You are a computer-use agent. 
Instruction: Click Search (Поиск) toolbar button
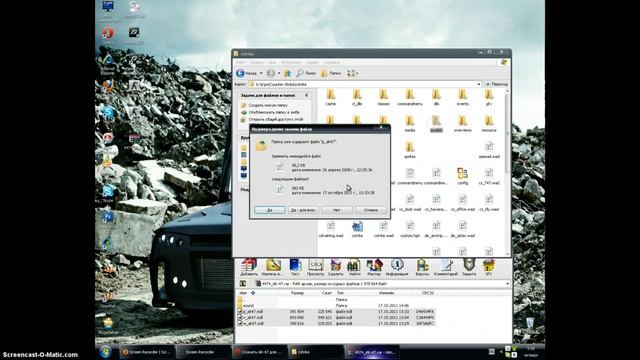click(306, 73)
